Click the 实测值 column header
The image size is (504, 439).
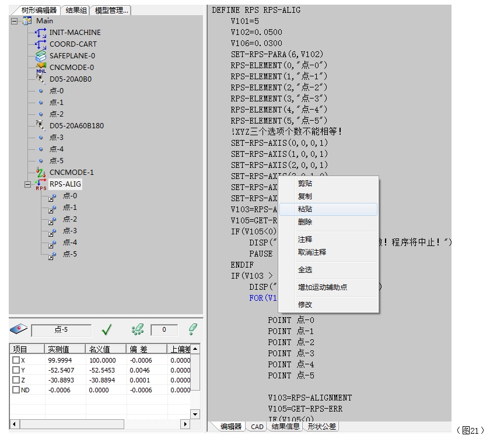pos(65,349)
